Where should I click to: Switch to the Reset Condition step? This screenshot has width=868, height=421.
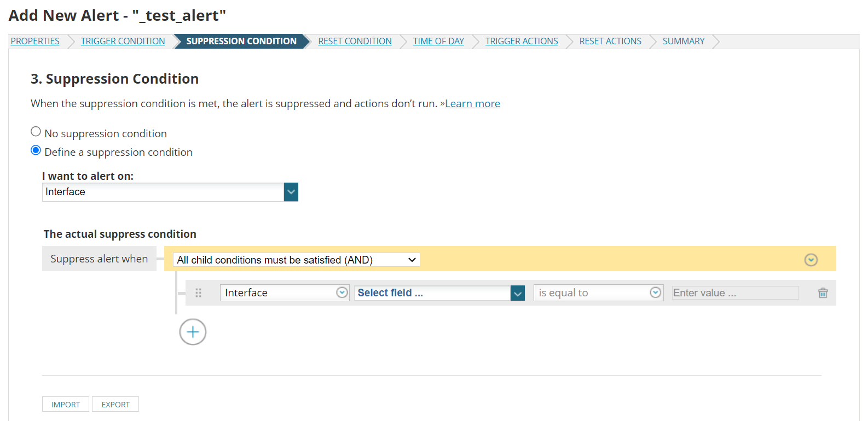pos(355,41)
